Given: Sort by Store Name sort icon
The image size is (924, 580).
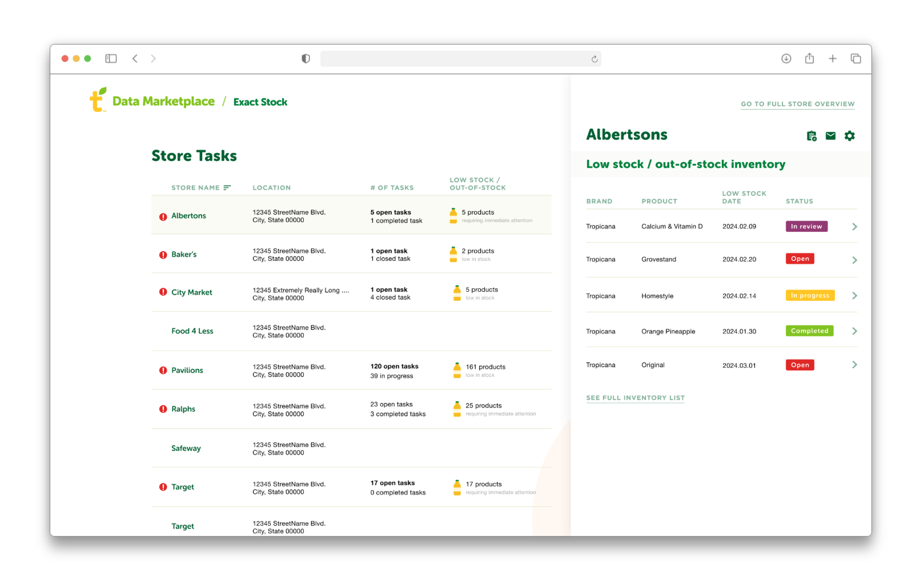Looking at the screenshot, I should tap(227, 187).
